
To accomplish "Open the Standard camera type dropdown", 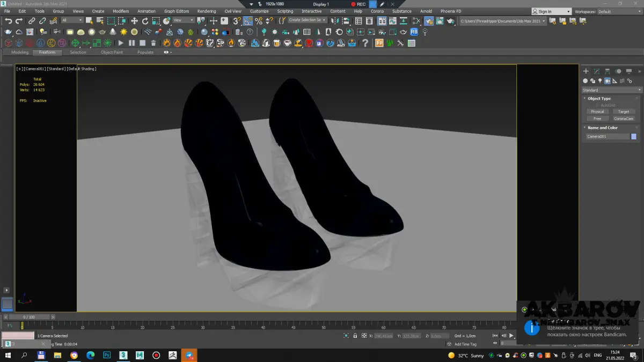I will coord(612,90).
